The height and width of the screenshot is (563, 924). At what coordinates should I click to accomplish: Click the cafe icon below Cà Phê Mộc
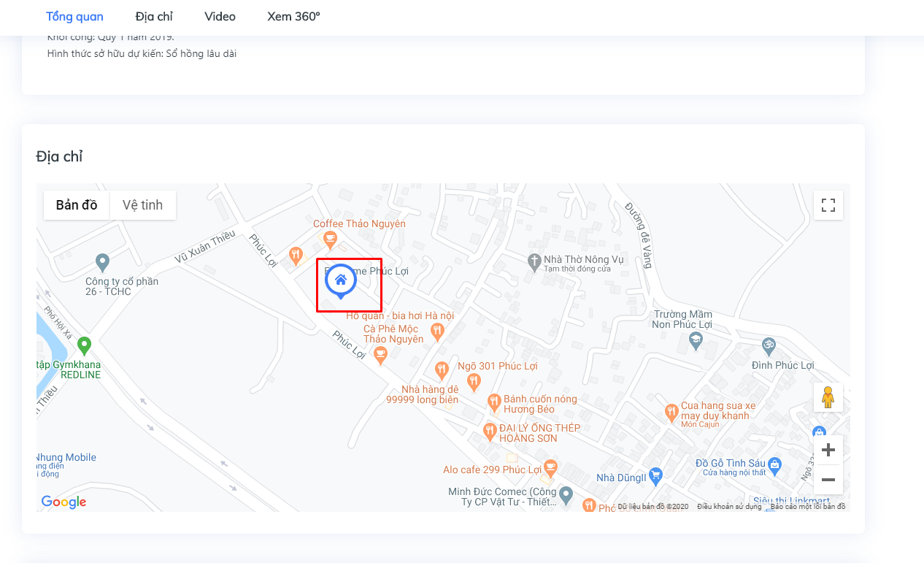point(380,354)
